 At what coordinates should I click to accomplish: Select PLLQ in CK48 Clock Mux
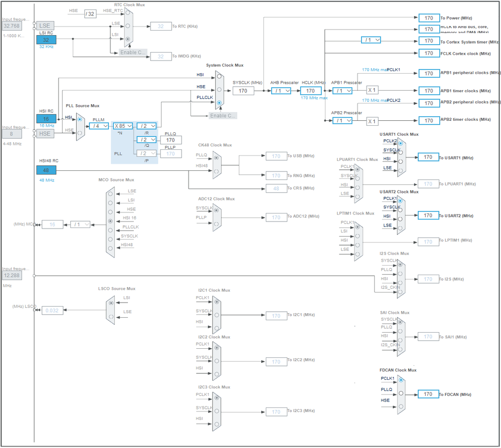[x=216, y=158]
